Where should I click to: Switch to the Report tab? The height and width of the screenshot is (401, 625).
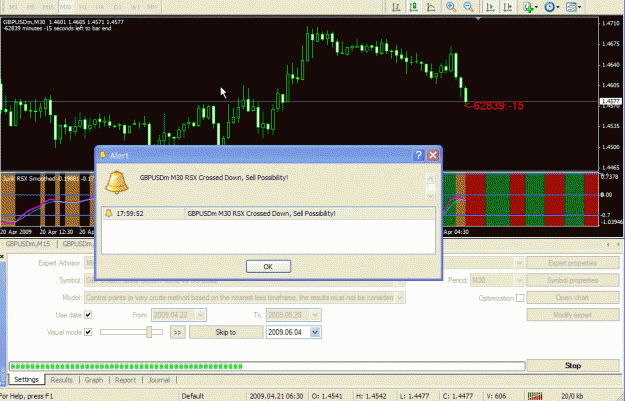[x=125, y=380]
